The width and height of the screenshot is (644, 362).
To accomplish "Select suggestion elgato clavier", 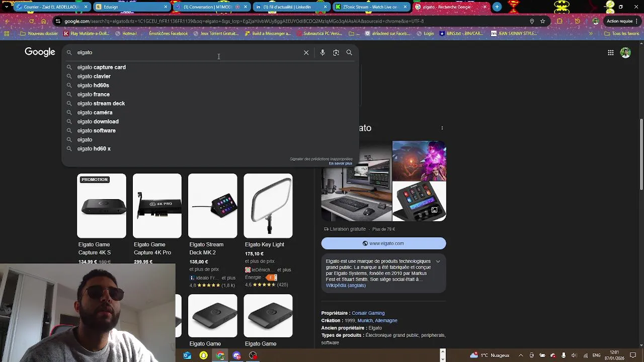I will point(210,76).
